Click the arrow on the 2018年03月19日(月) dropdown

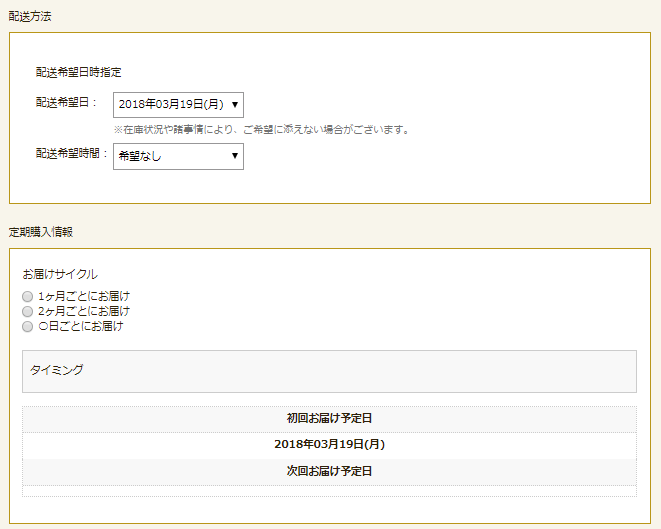coord(234,104)
